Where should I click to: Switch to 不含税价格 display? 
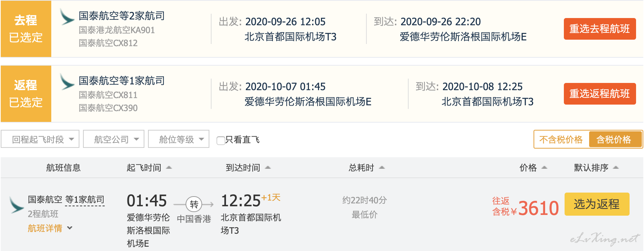561,140
